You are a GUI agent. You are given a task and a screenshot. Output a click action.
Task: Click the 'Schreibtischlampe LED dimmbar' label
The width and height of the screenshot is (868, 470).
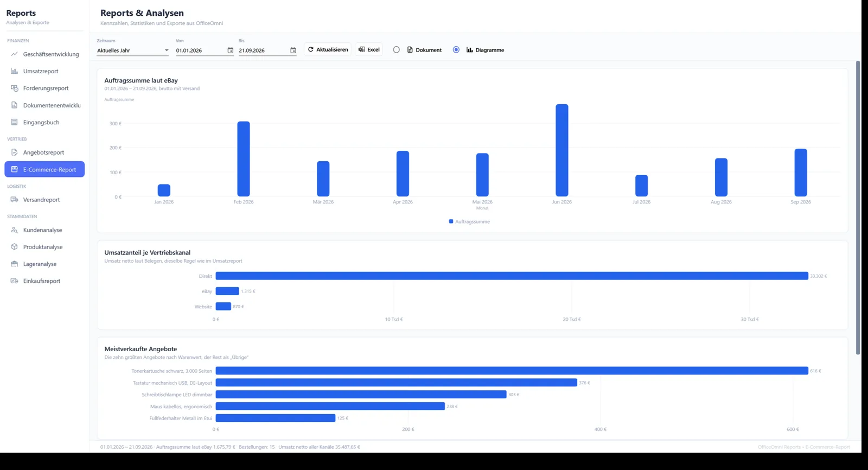pos(177,395)
